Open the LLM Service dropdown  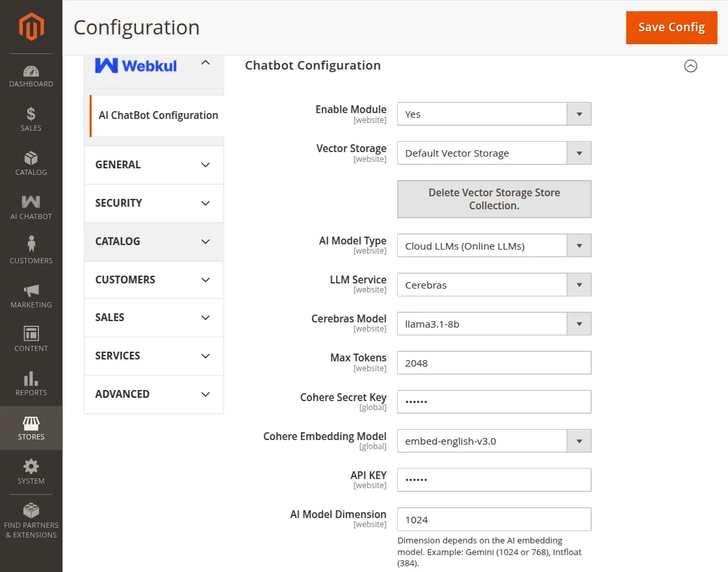coord(494,285)
